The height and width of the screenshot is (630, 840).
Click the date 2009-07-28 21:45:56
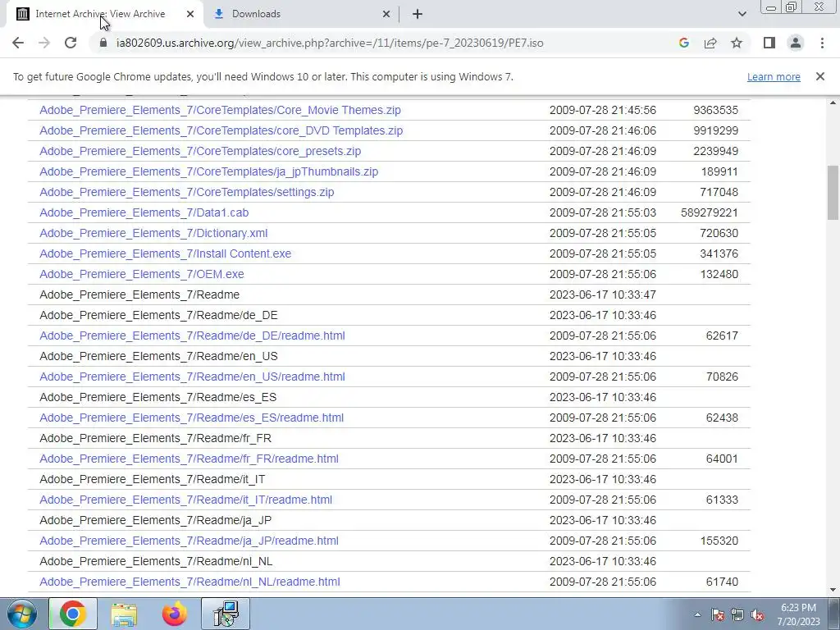pos(603,110)
